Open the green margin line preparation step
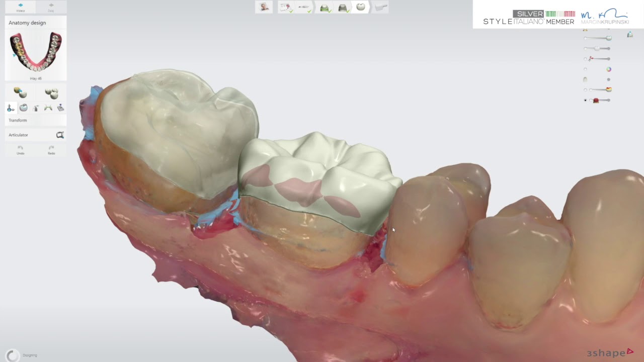 325,7
